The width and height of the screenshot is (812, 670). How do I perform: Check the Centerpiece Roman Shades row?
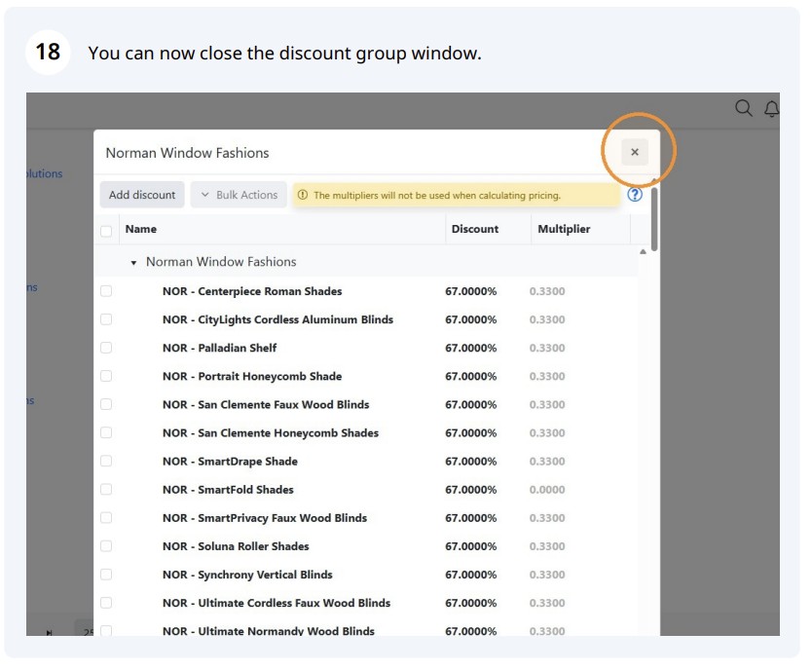pyautogui.click(x=106, y=291)
